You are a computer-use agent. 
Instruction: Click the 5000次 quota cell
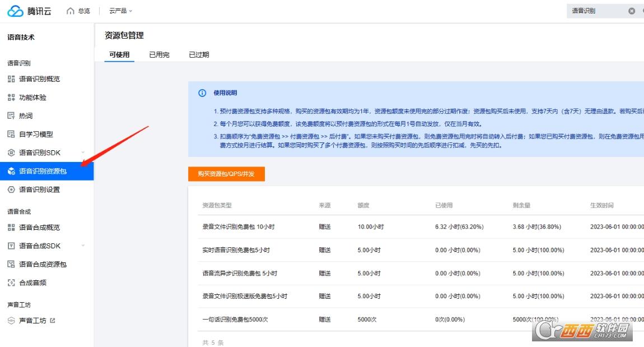[x=367, y=320]
